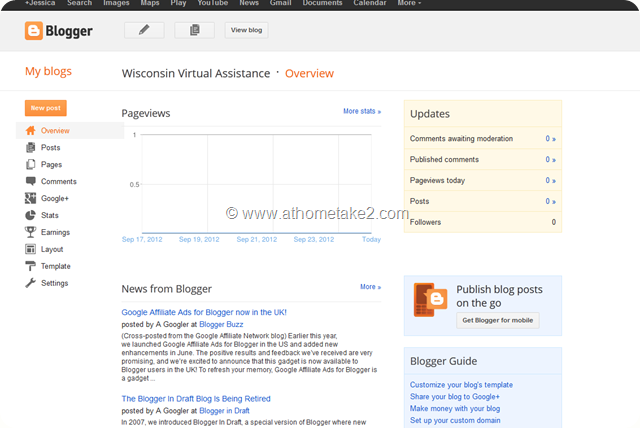Select the Overview house icon in sidebar

tap(30, 131)
